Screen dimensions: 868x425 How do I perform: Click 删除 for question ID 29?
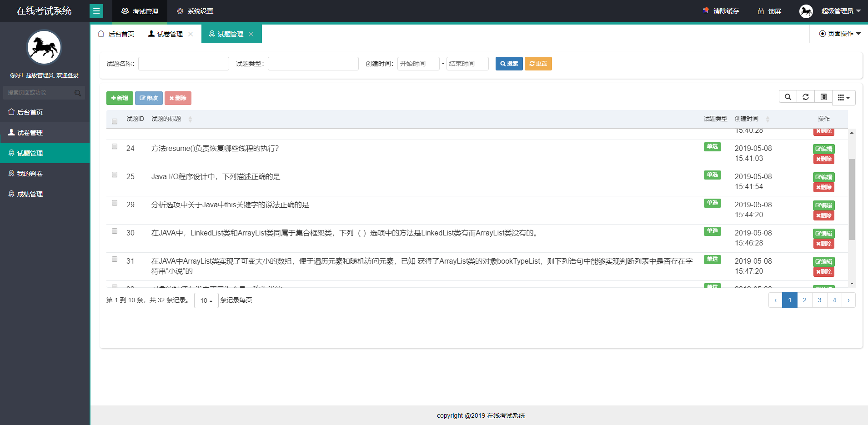click(x=824, y=215)
